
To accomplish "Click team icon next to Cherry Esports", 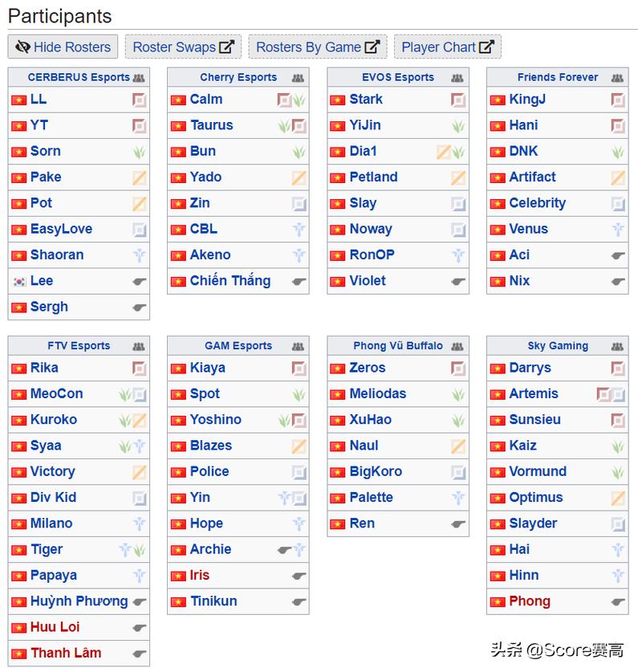I will 299,78.
